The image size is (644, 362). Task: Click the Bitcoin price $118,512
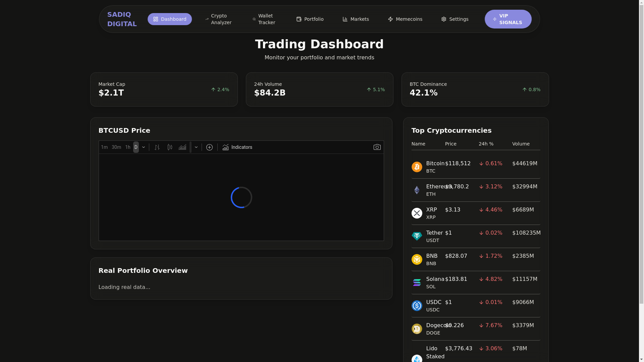pos(458,164)
